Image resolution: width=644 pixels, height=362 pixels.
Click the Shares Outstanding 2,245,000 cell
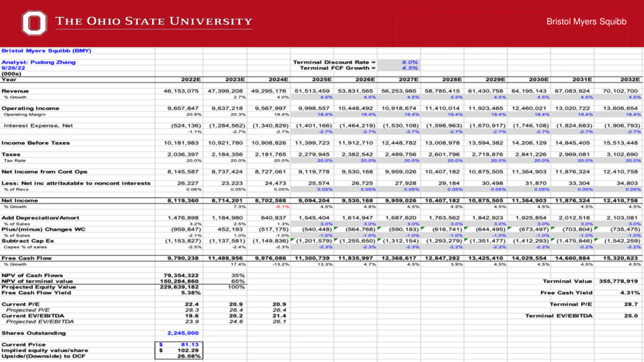(x=179, y=333)
